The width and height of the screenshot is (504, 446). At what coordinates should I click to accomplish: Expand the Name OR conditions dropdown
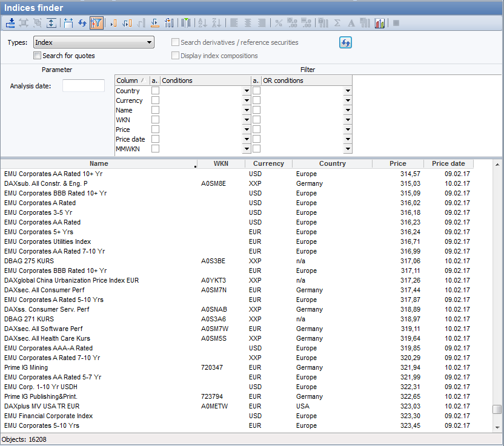[347, 110]
